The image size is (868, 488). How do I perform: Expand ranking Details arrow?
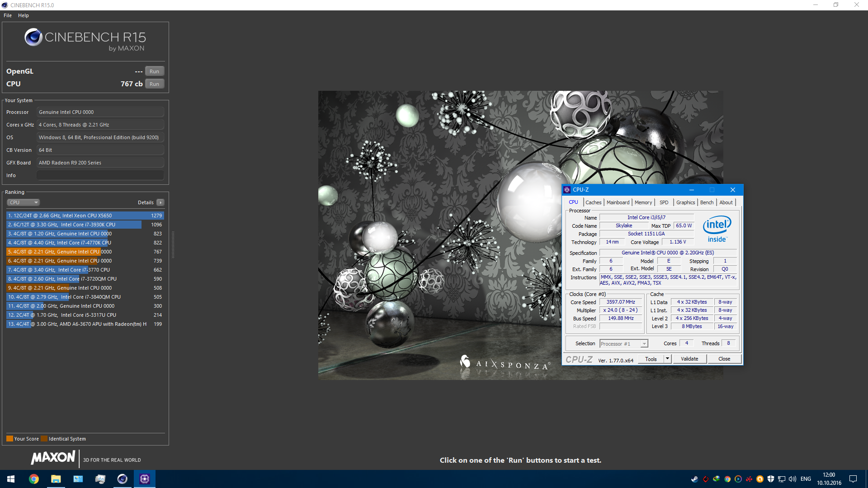(x=160, y=202)
